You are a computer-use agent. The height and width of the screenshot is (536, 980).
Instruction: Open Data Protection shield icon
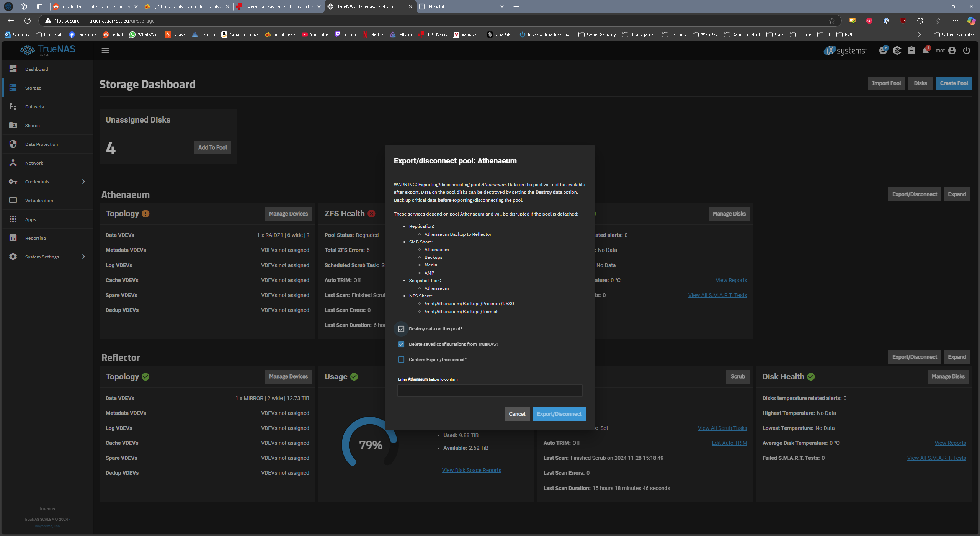[x=13, y=144]
